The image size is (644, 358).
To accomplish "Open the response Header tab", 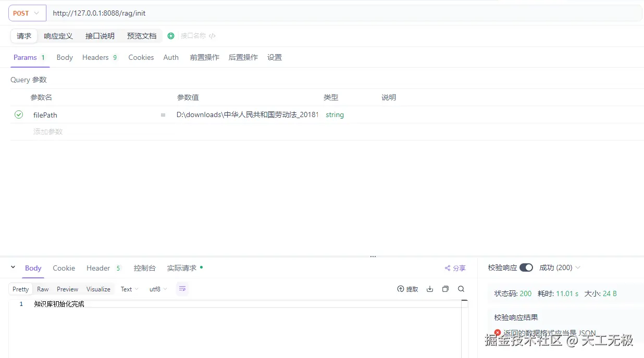I will click(x=104, y=268).
